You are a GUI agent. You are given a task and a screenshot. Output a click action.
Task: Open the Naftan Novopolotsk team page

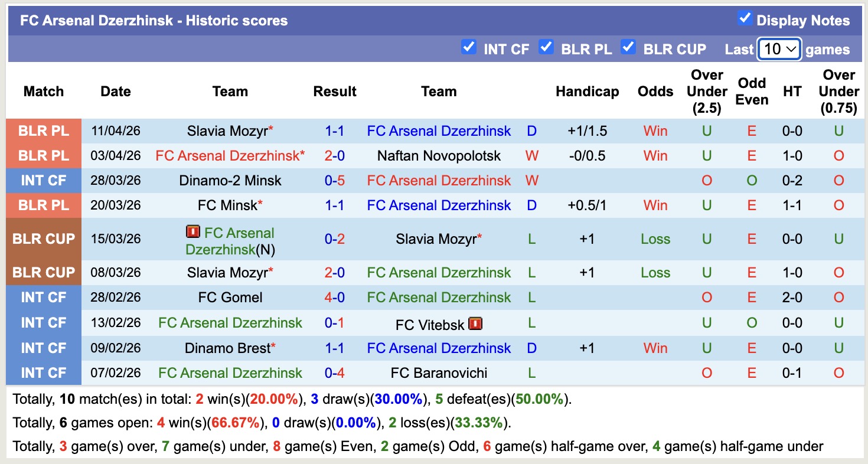pyautogui.click(x=438, y=156)
